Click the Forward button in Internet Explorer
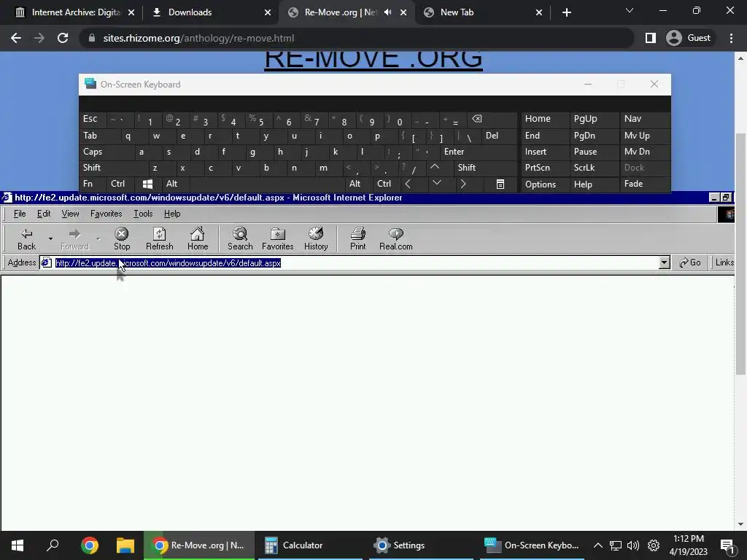This screenshot has width=747, height=560. point(75,239)
